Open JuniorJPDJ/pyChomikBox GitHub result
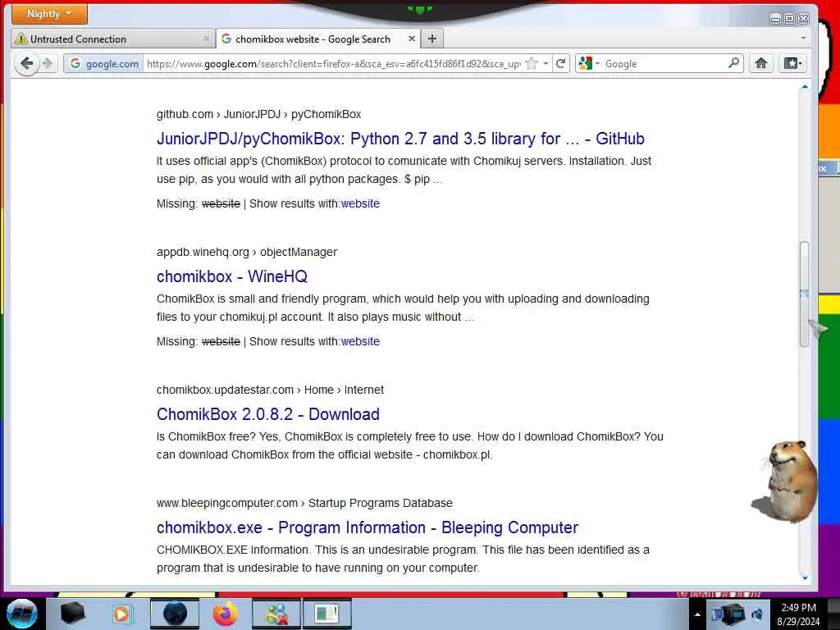The width and height of the screenshot is (840, 630). point(400,139)
